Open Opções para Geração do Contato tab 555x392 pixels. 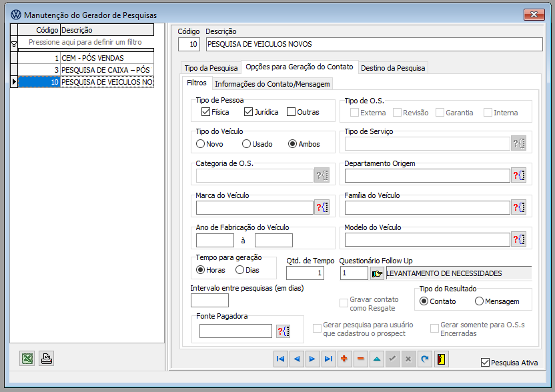pyautogui.click(x=300, y=67)
